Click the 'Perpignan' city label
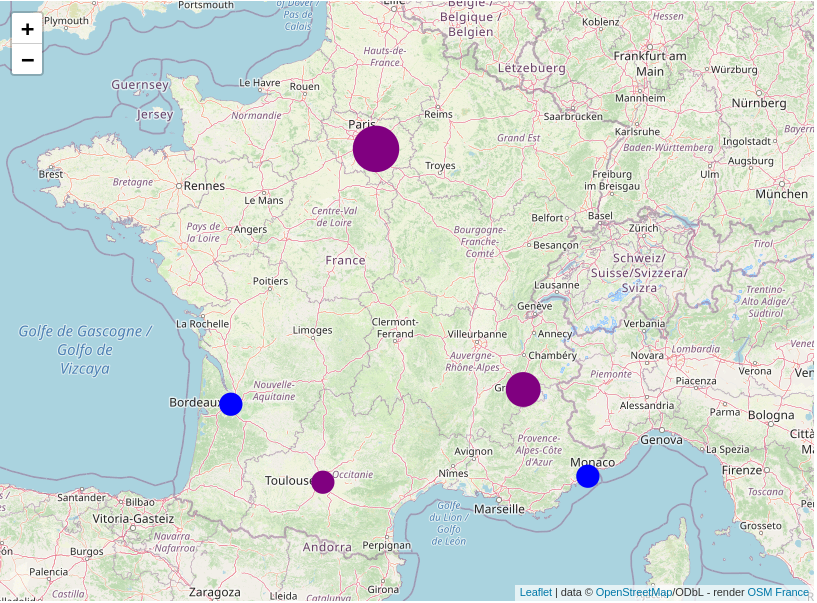 click(x=387, y=546)
